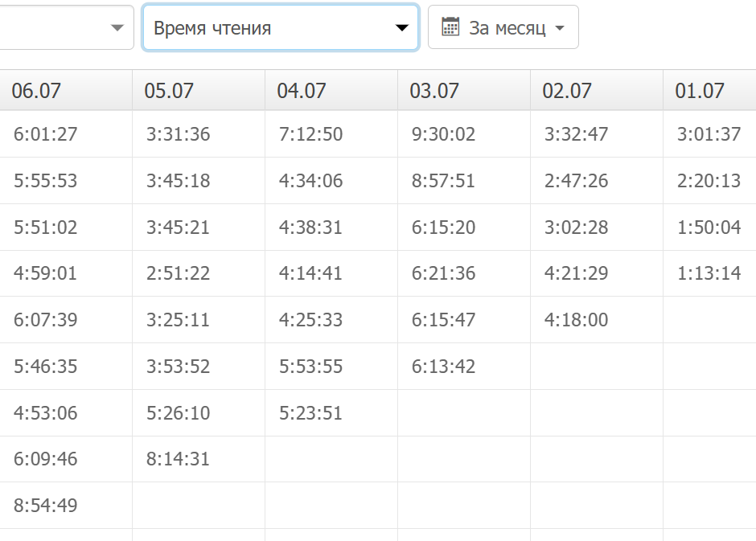Sort by the 06.07 column header
Viewport: 756px width, 541px height.
(37, 91)
